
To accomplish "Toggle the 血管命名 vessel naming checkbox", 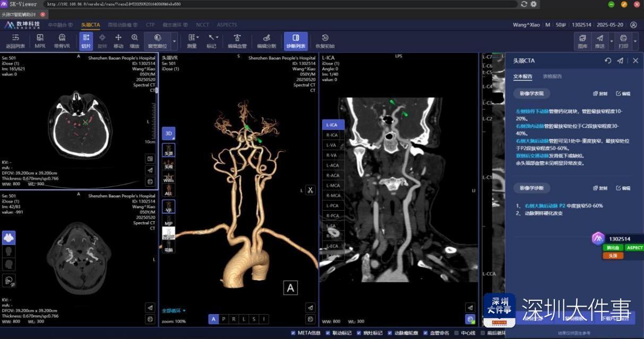I will (425, 333).
